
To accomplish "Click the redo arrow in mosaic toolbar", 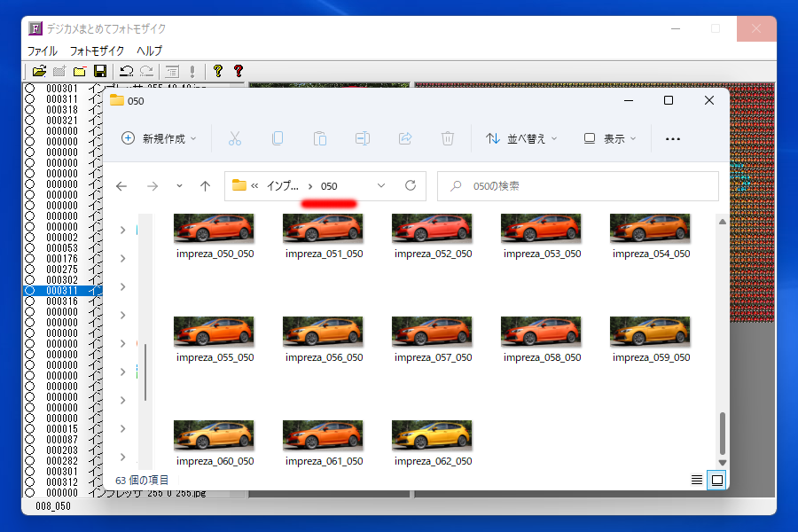I will click(x=146, y=71).
